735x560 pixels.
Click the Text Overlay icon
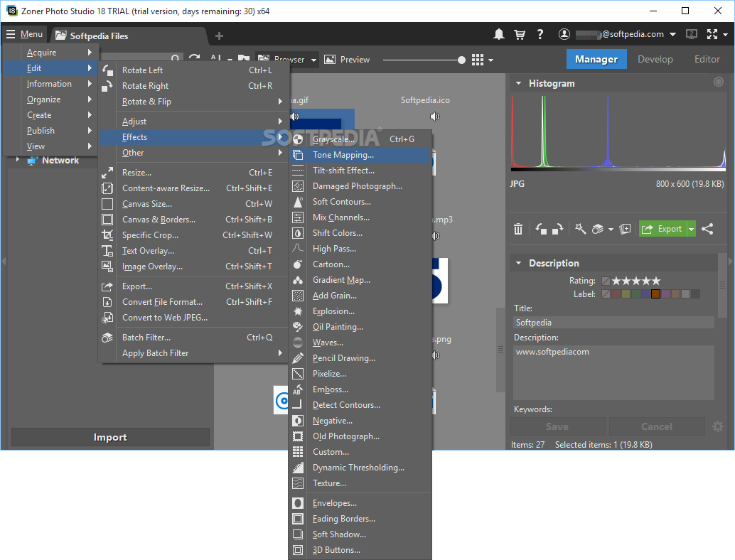pos(107,251)
